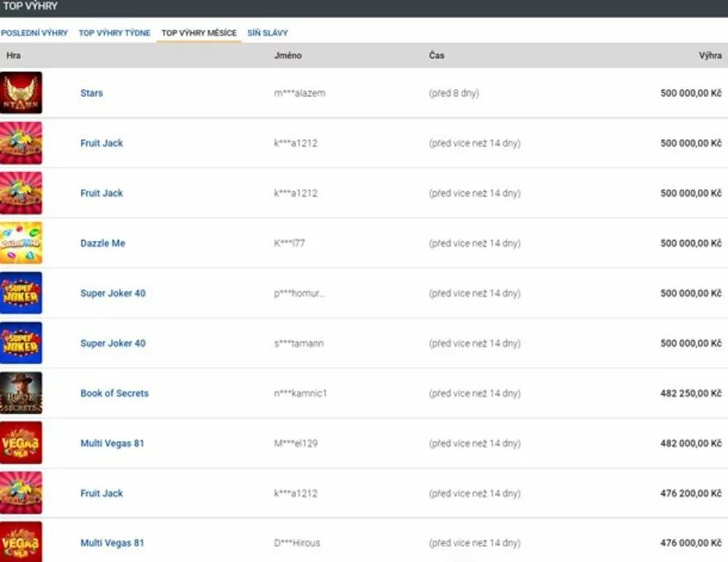Image resolution: width=728 pixels, height=562 pixels.
Task: Click the TOP VÝHRY panel title
Action: (x=30, y=6)
